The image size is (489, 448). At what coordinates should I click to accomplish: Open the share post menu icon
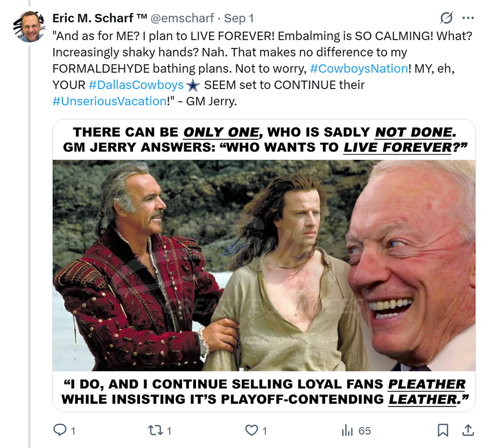467,431
